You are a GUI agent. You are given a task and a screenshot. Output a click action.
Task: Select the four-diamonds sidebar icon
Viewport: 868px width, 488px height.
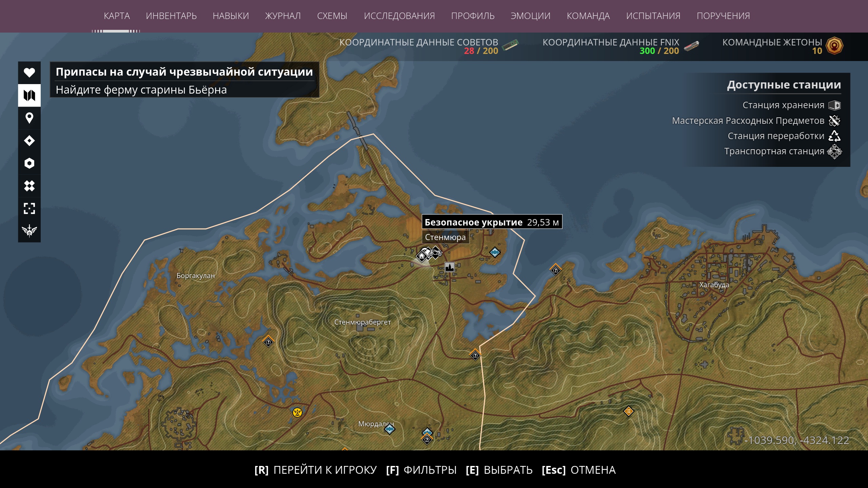point(29,186)
